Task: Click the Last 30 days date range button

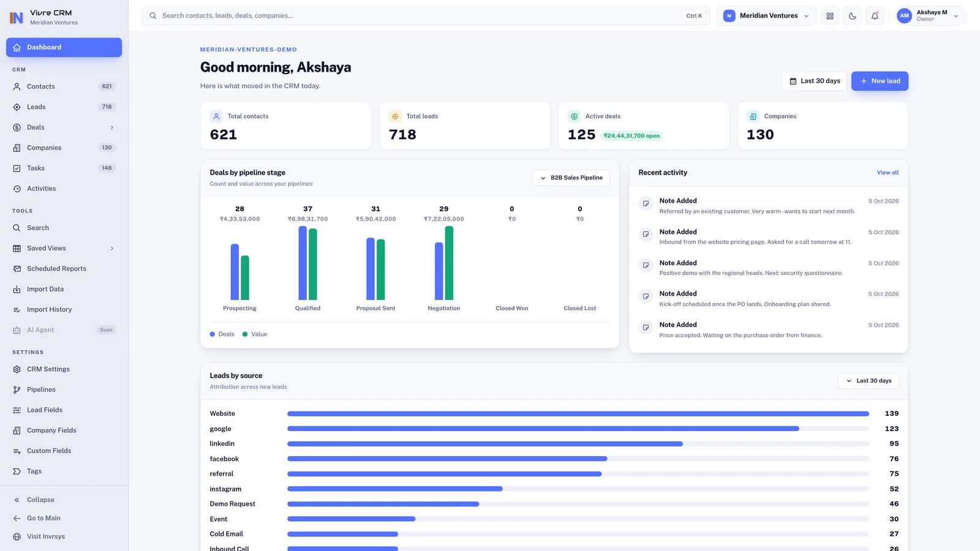Action: pyautogui.click(x=815, y=81)
